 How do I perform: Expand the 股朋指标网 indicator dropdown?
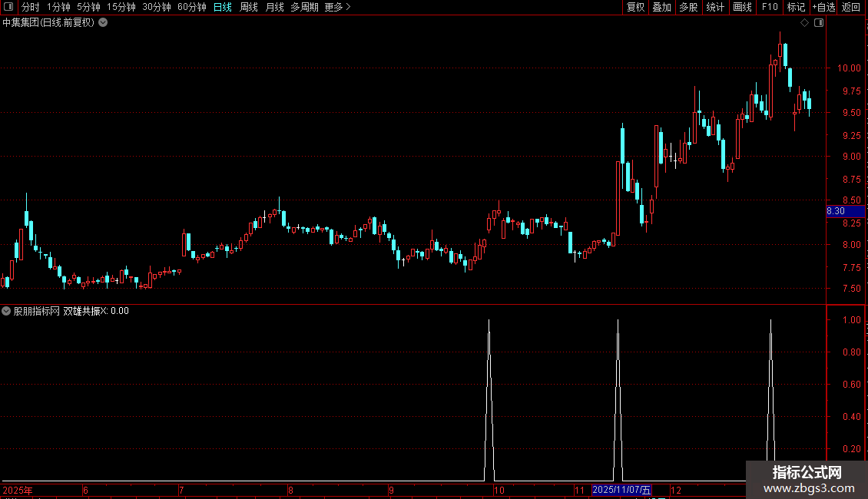pos(6,311)
